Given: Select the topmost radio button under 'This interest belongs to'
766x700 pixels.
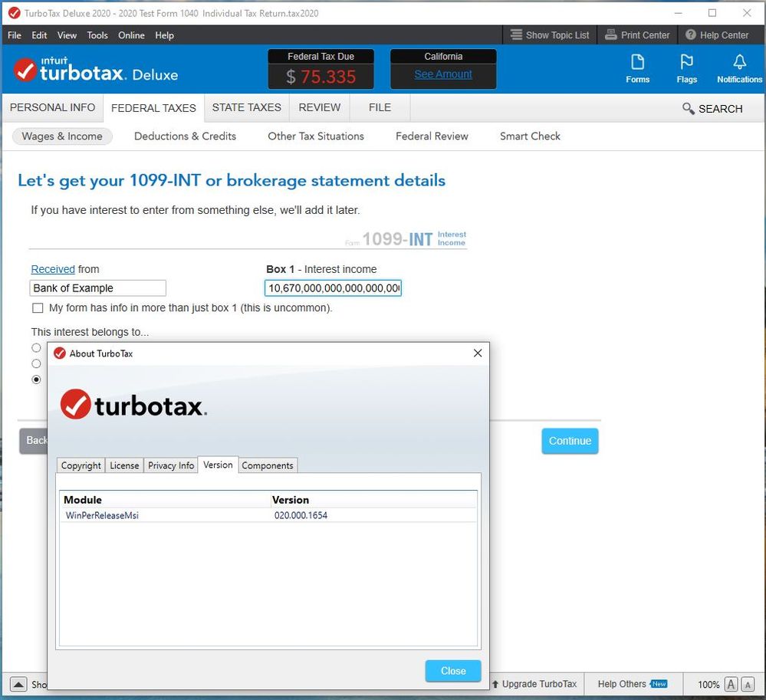Looking at the screenshot, I should coord(36,348).
